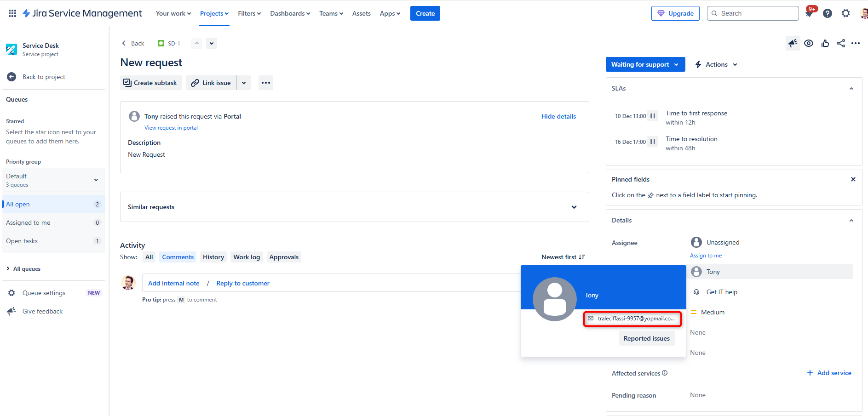868x416 pixels.
Task: Open the Your work menu
Action: pyautogui.click(x=173, y=13)
